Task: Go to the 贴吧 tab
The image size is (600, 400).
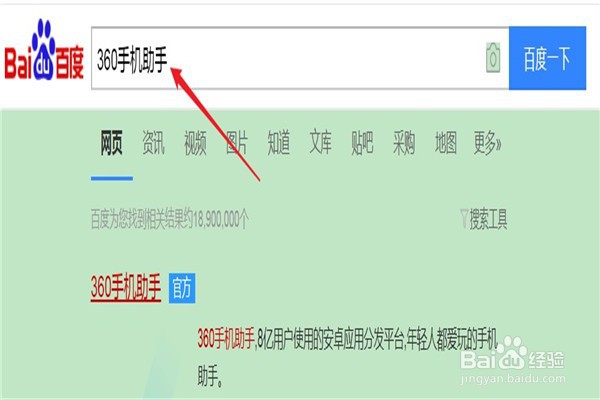Action: pos(362,142)
